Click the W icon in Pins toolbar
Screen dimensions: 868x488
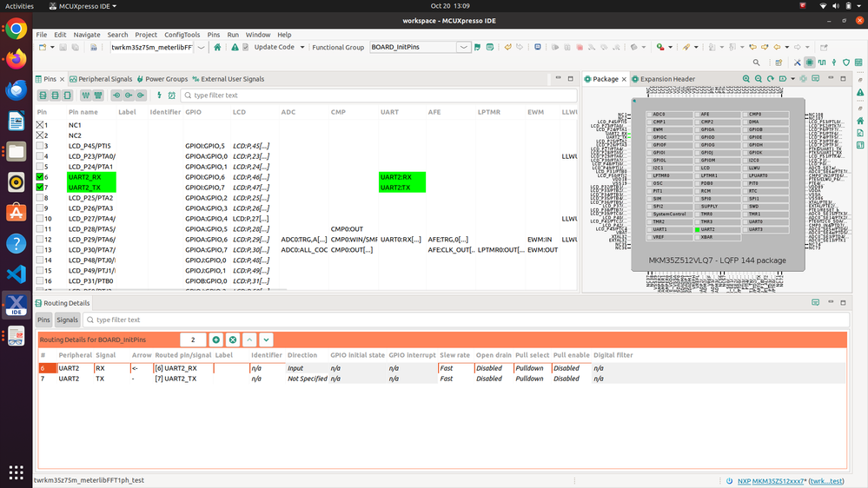(86, 96)
